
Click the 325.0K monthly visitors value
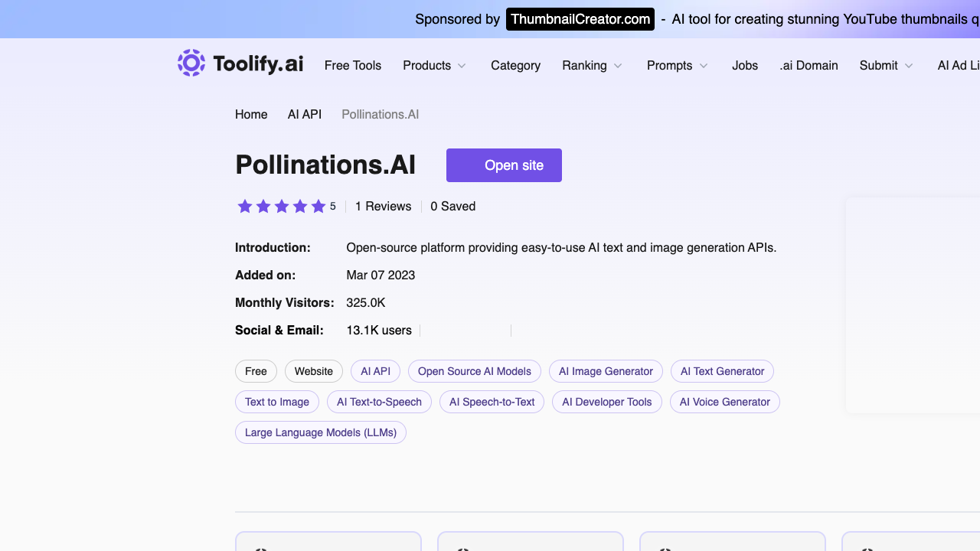tap(366, 303)
